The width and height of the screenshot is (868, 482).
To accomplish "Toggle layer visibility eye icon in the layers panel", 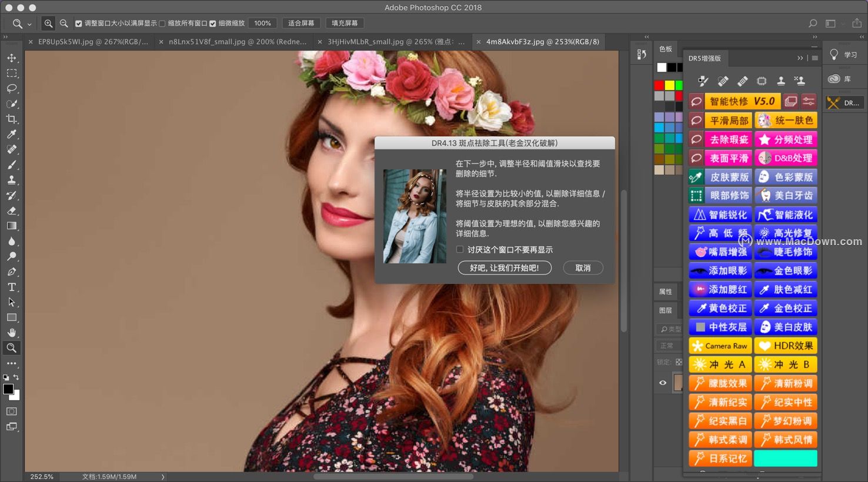I will (663, 383).
